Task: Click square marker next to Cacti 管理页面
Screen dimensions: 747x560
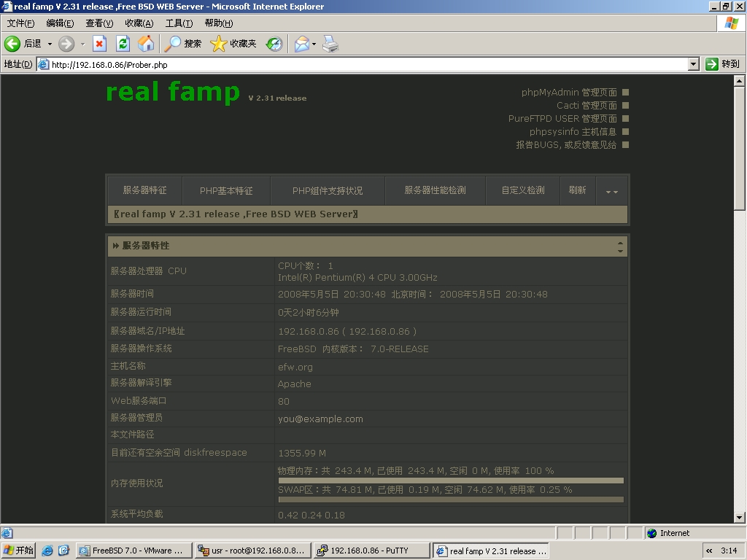Action: click(x=625, y=105)
